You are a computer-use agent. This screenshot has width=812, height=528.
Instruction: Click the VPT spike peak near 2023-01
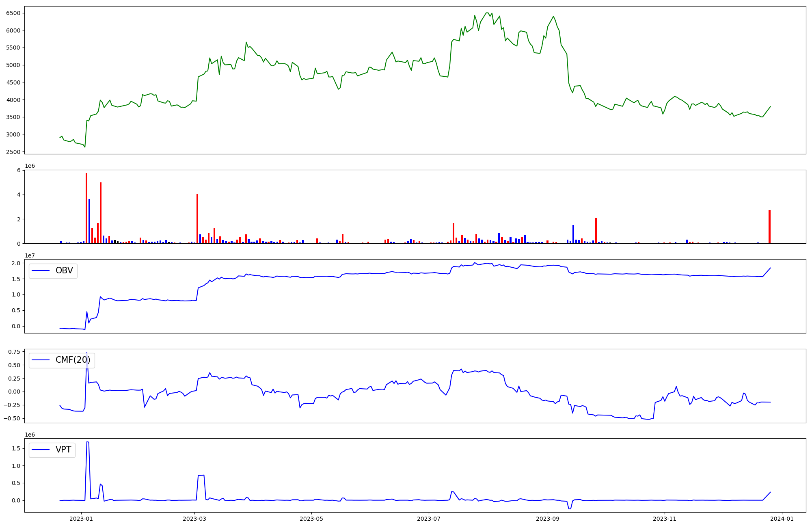(x=88, y=442)
